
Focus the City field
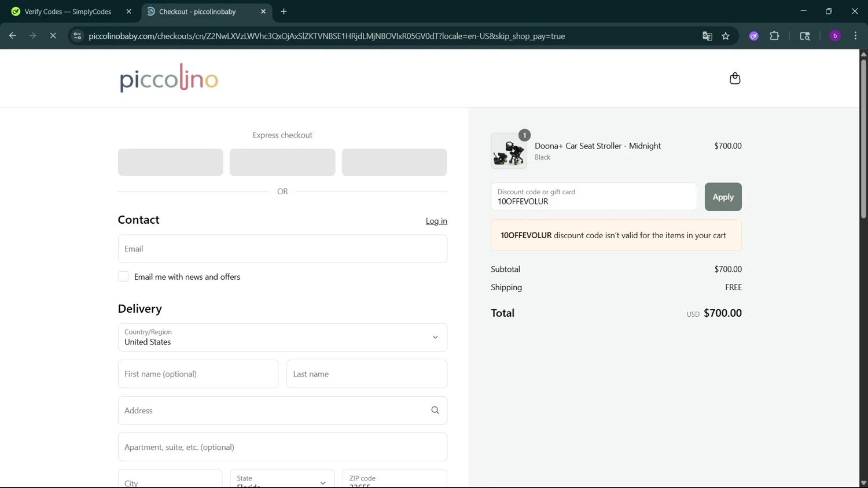[x=170, y=479]
